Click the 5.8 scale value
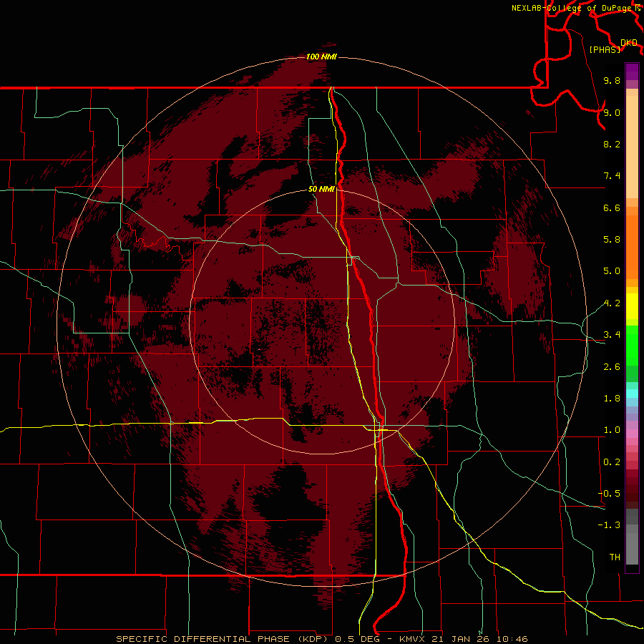644x644 pixels. click(x=612, y=240)
